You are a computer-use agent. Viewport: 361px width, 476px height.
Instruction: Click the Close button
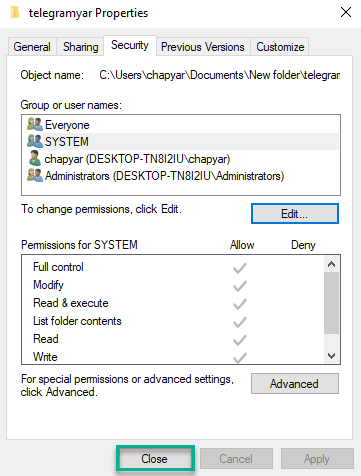coord(155,459)
